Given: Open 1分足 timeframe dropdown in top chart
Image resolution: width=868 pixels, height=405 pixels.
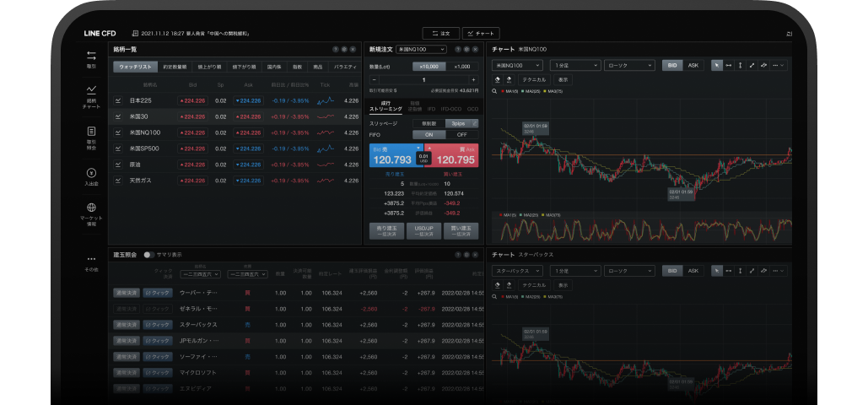Looking at the screenshot, I should pos(574,65).
